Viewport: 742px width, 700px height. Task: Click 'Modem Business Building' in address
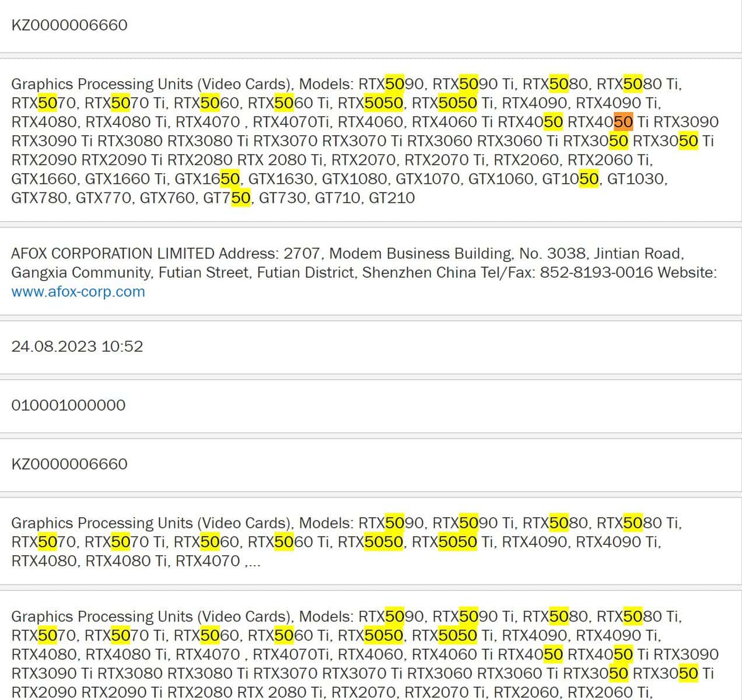point(421,254)
